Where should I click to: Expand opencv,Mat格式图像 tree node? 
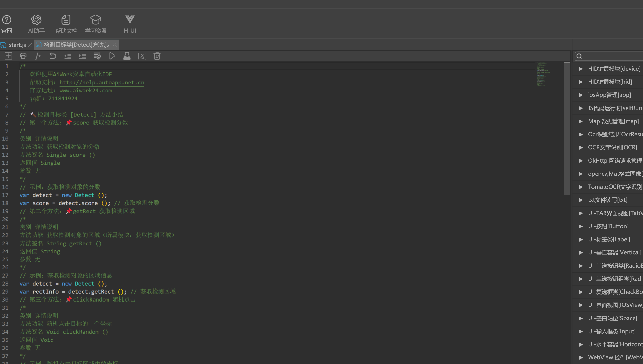click(581, 174)
